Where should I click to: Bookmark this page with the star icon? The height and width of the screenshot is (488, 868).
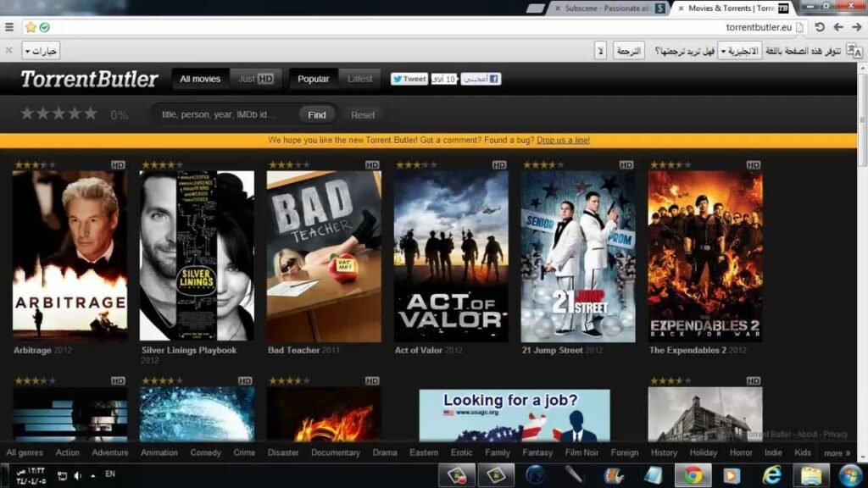pyautogui.click(x=31, y=27)
